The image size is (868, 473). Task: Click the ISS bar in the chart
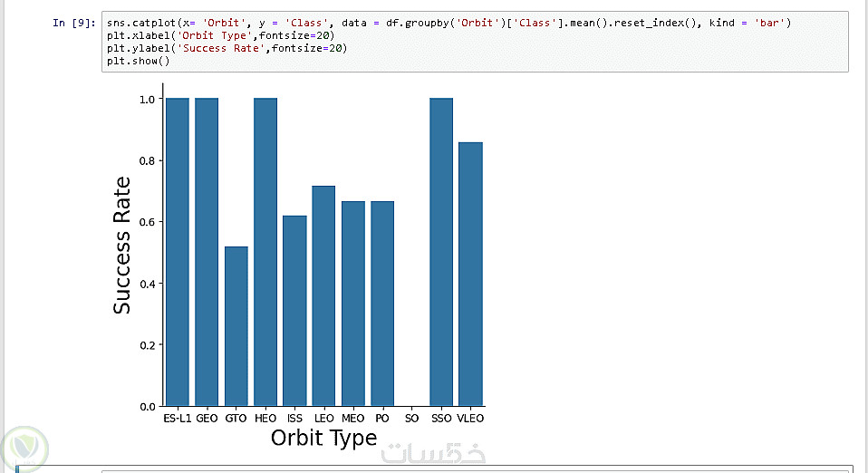(x=294, y=311)
